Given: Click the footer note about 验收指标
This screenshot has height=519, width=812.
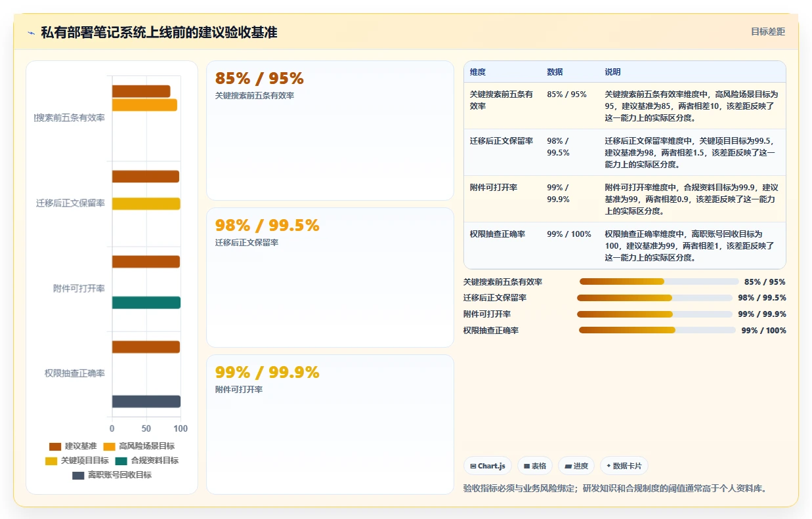Looking at the screenshot, I should pos(615,489).
